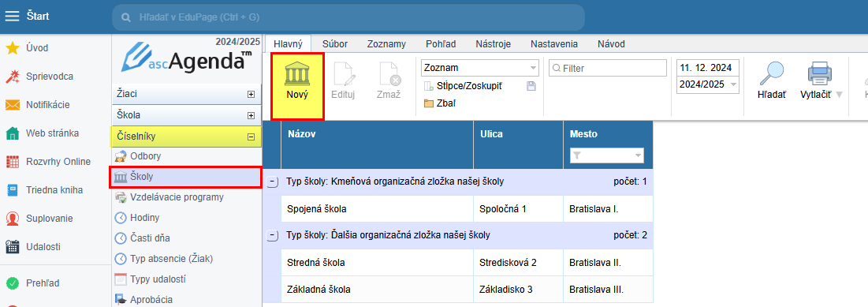This screenshot has height=307, width=868.
Task: Open the hamburger menu next to Štart
Action: pos(12,16)
